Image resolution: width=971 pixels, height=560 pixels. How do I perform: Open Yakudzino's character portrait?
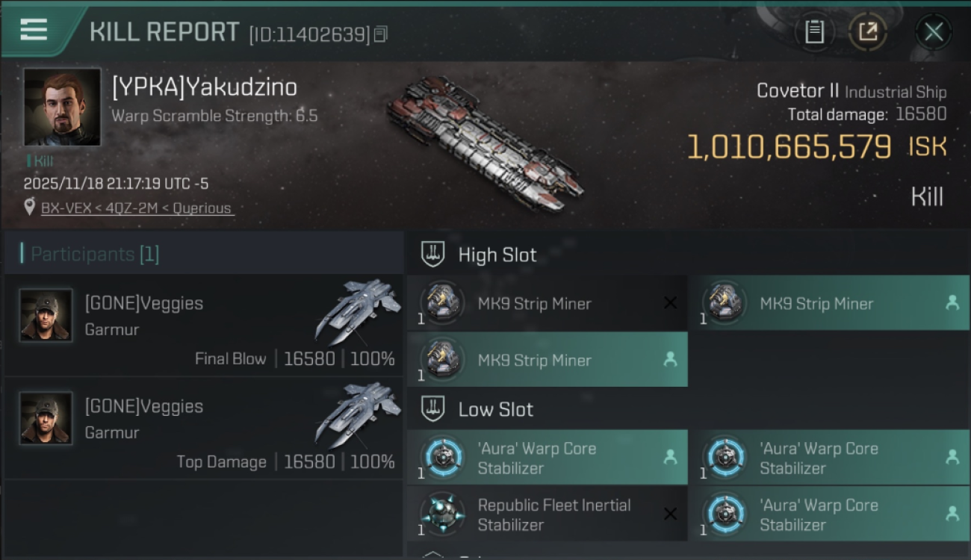62,107
